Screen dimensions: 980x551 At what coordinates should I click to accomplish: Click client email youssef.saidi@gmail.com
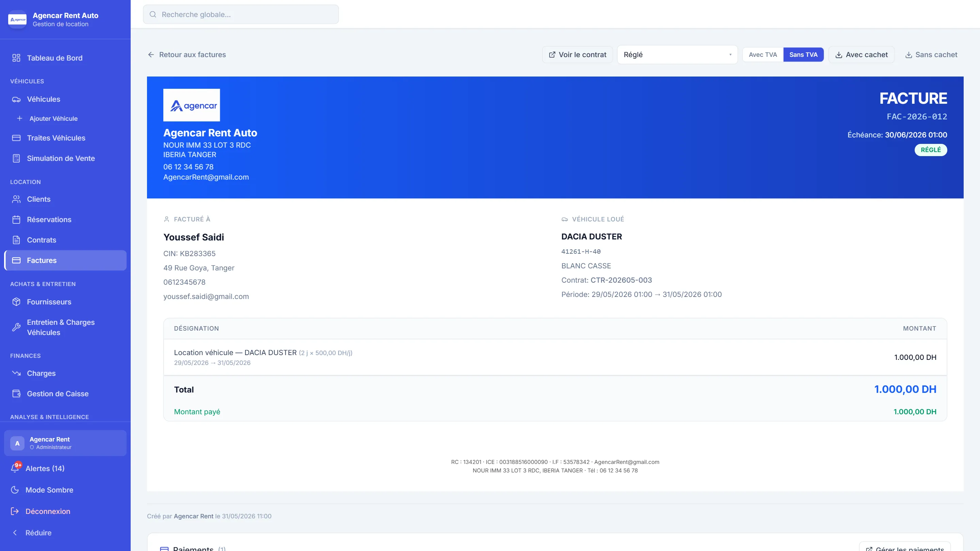(x=206, y=297)
